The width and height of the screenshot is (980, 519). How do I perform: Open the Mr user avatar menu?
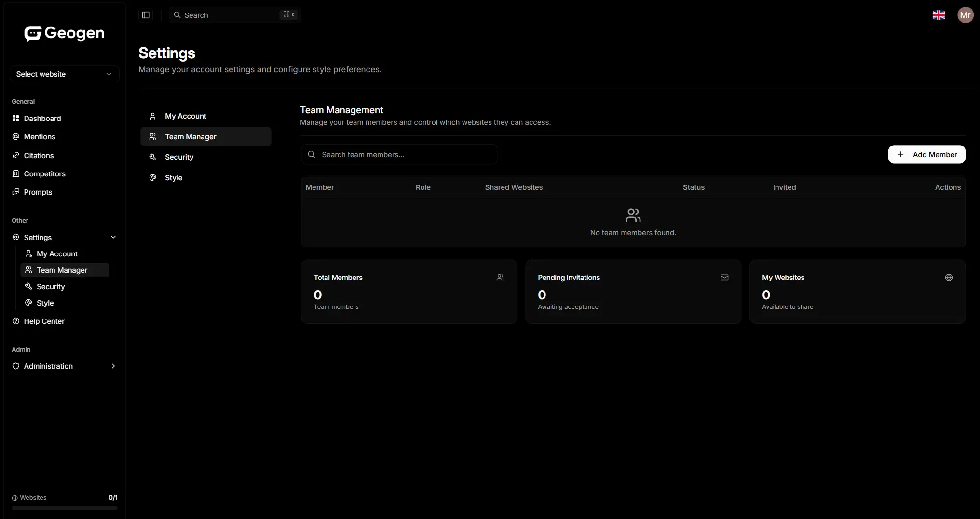[965, 15]
